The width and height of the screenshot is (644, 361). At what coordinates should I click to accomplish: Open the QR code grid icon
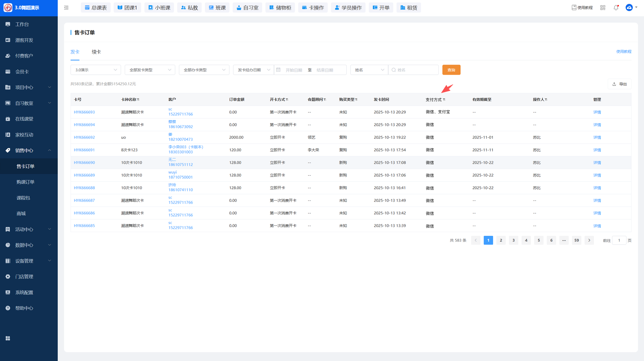coord(603,8)
